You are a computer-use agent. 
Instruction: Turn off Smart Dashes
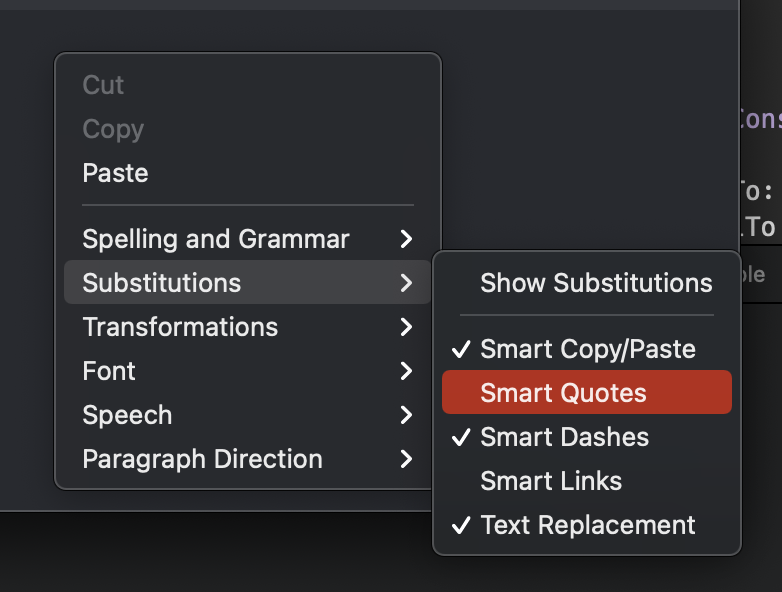[587, 436]
